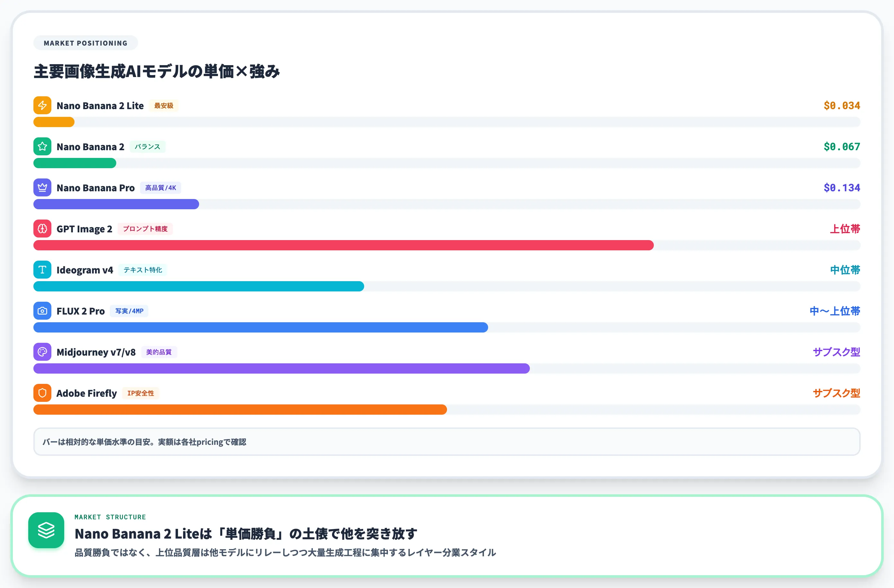Click the lightning icon for Nano Banana 2 Lite
This screenshot has height=588, width=894.
42,106
